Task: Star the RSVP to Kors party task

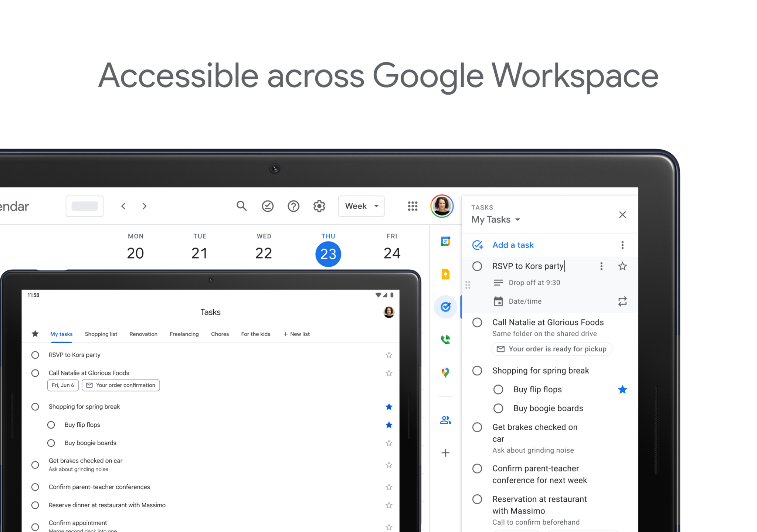Action: pyautogui.click(x=622, y=266)
